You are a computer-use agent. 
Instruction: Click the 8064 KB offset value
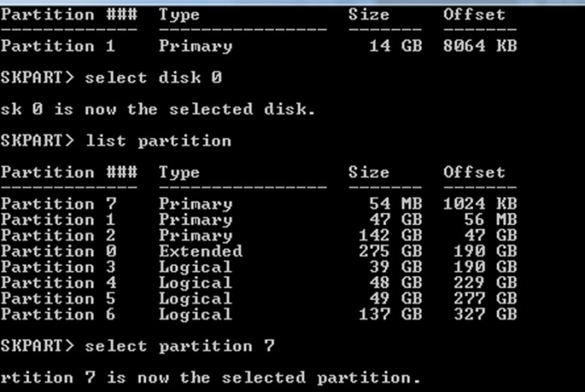click(x=480, y=46)
